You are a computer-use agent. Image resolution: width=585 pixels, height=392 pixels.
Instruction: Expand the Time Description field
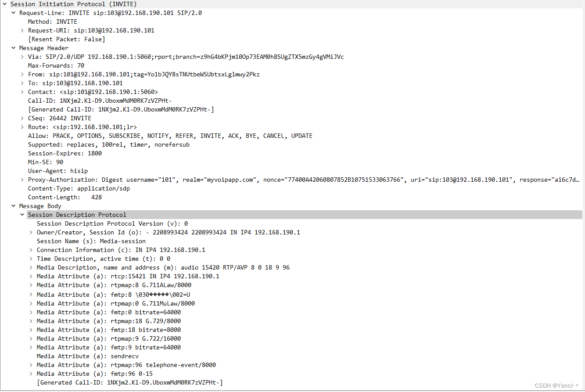coord(30,259)
